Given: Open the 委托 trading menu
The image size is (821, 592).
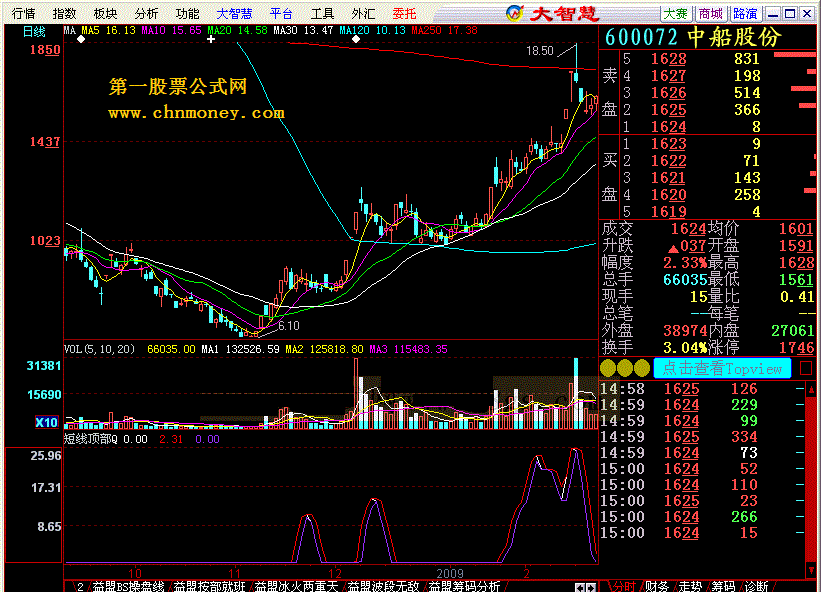Looking at the screenshot, I should point(404,14).
